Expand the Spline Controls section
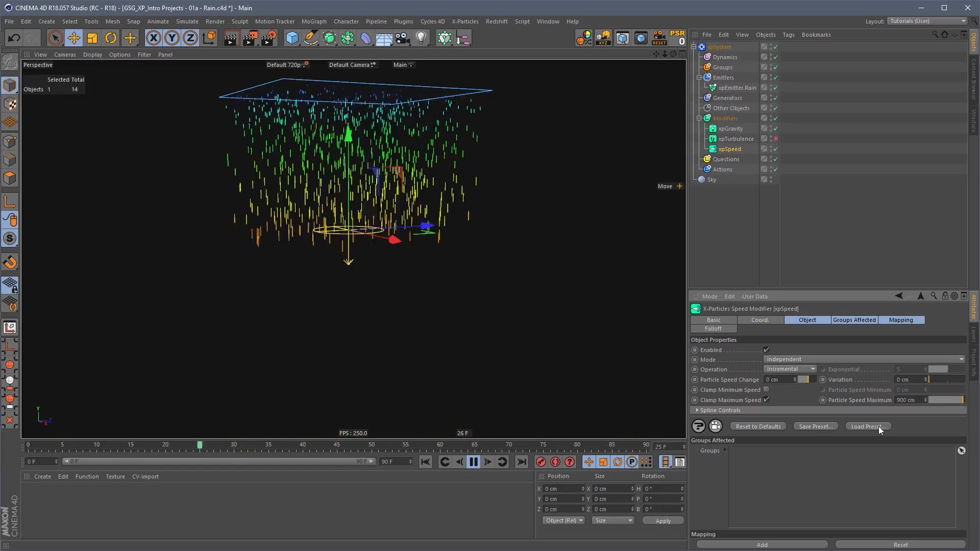The image size is (980, 551). [x=697, y=410]
